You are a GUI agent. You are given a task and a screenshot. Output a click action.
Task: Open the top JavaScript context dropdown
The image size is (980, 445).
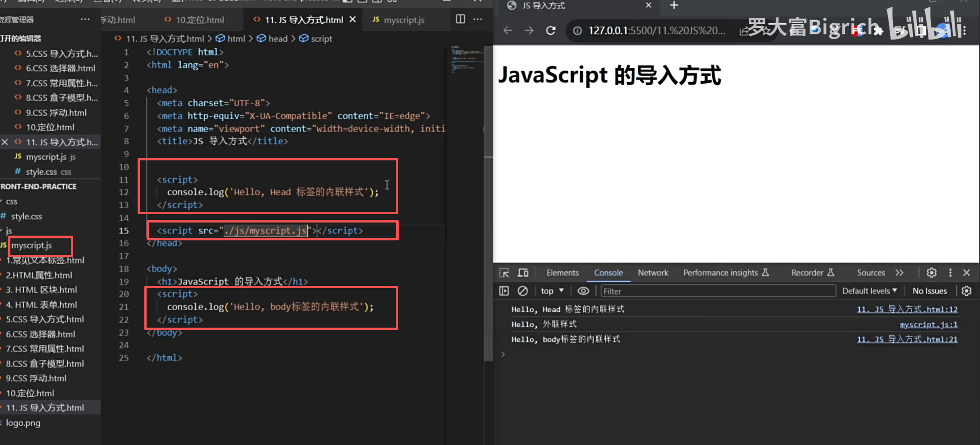coord(552,291)
